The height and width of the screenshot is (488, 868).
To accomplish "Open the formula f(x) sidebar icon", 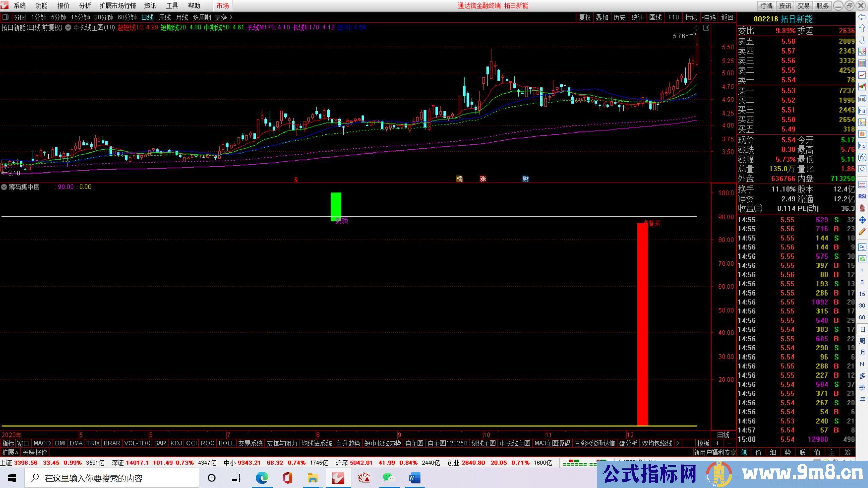I will 862,157.
